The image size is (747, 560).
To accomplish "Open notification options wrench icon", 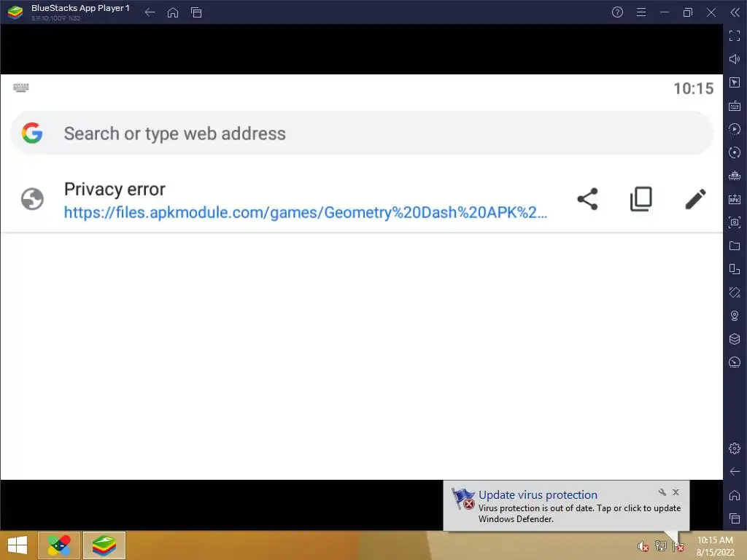I will [x=662, y=492].
